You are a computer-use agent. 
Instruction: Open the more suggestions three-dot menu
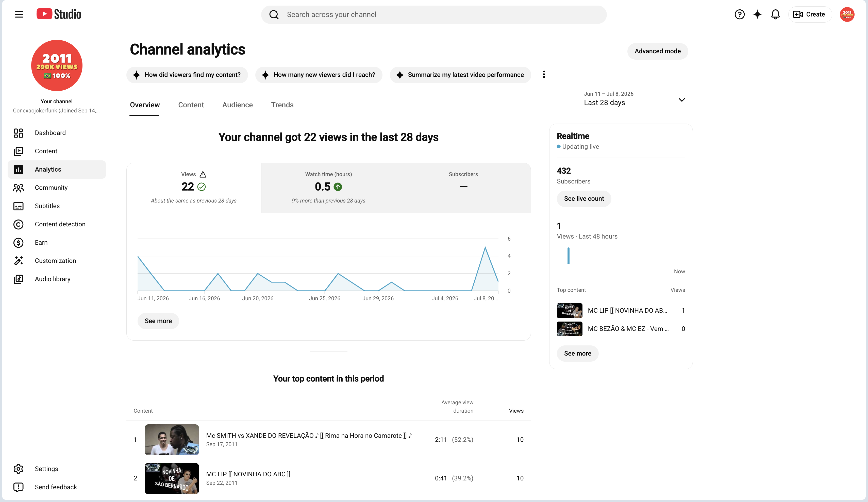tap(544, 74)
